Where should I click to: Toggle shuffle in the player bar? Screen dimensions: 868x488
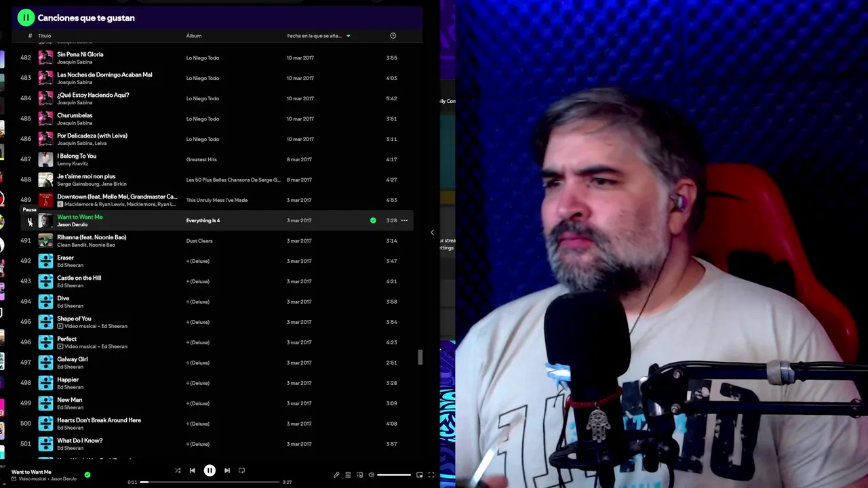(x=178, y=470)
